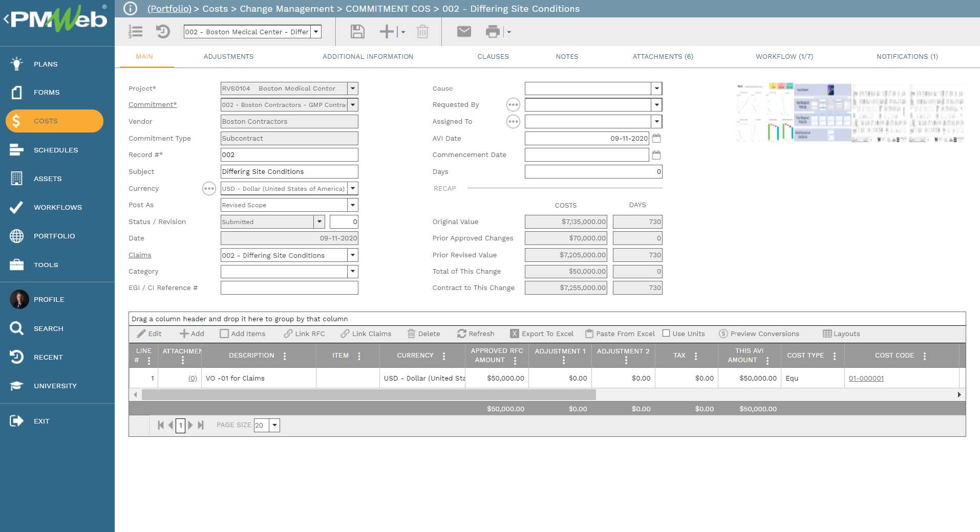Click the grid horizontal scrollbar
980x532 pixels.
pos(369,395)
